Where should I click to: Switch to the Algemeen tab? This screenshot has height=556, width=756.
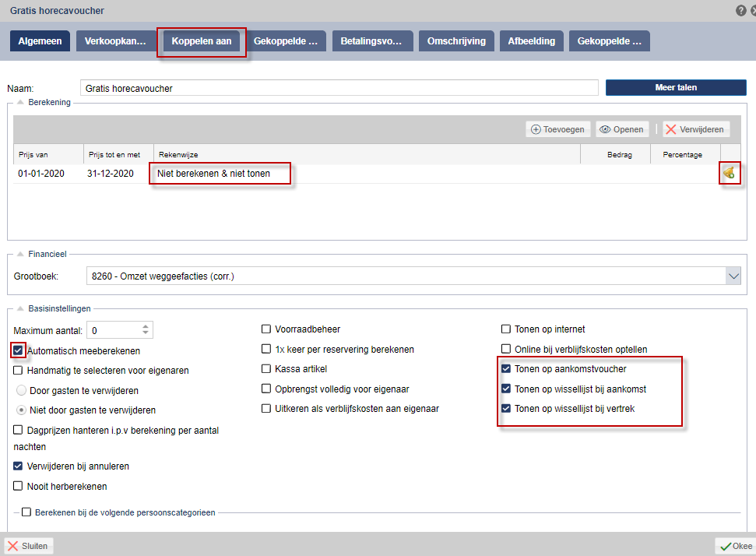(40, 41)
